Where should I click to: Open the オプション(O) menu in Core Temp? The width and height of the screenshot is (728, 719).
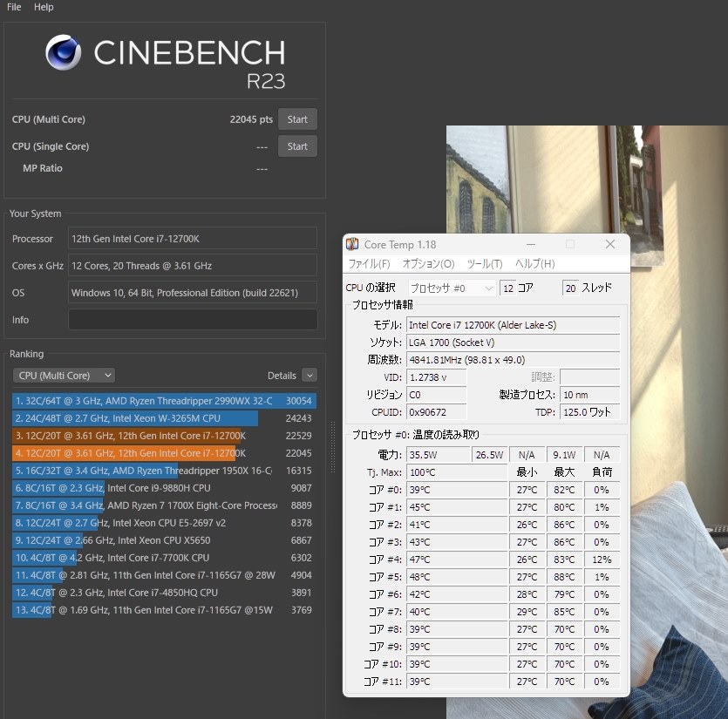pyautogui.click(x=429, y=264)
